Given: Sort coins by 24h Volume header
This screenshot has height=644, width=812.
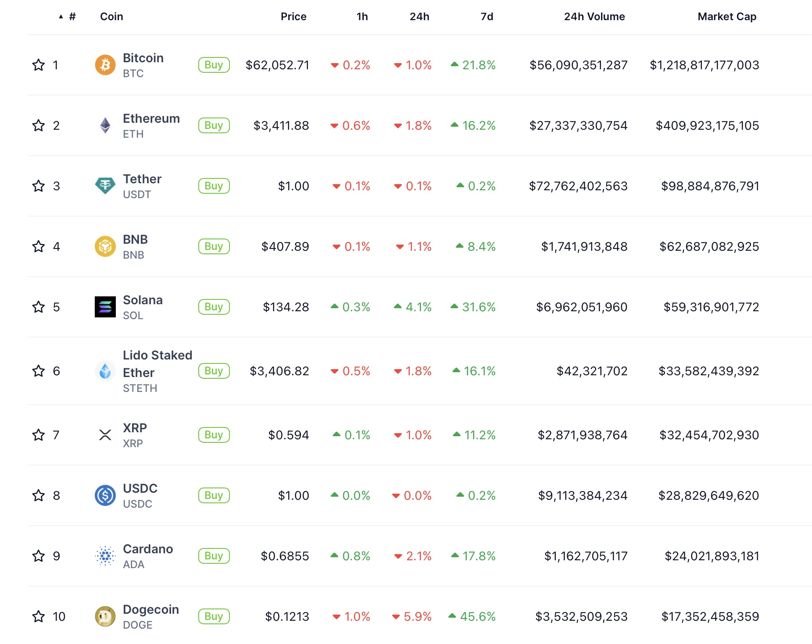Looking at the screenshot, I should tap(594, 17).
